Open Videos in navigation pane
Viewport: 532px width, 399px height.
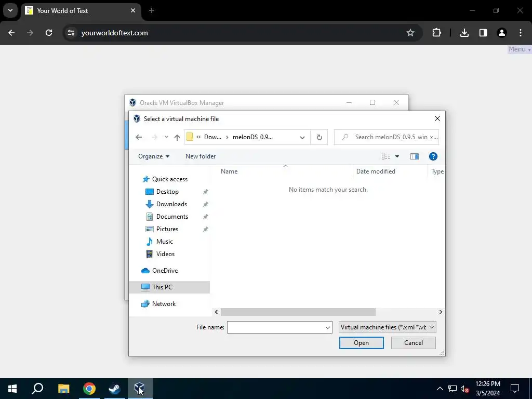[165, 254]
